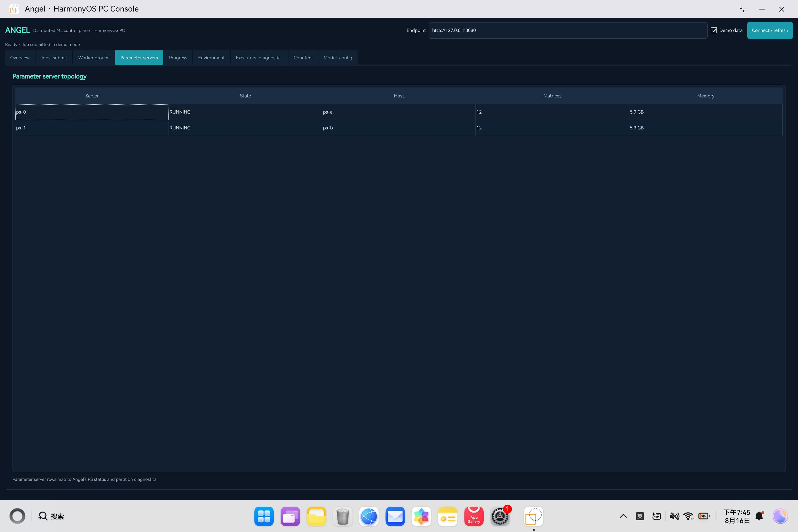Open the yellow Notes icon in dock
798x532 pixels.
tap(448, 516)
